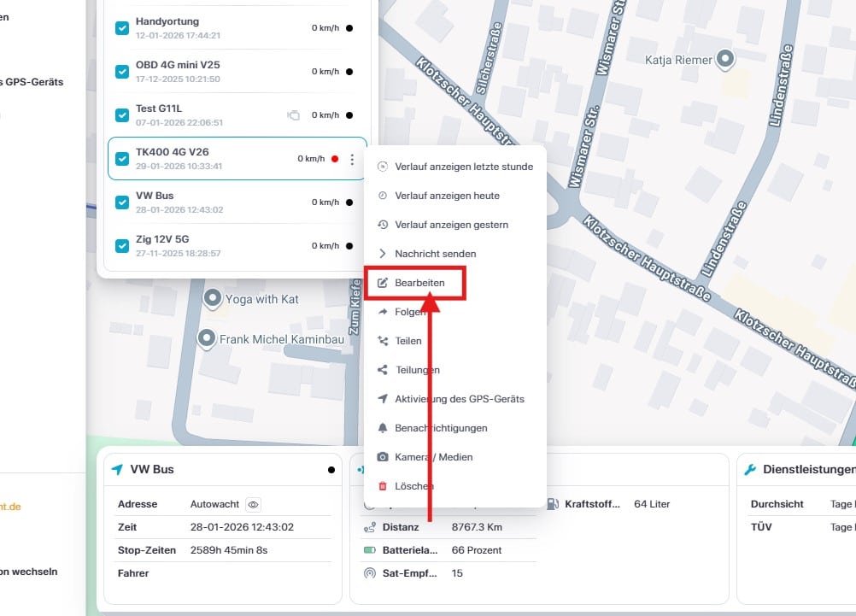Image resolution: width=856 pixels, height=616 pixels.
Task: Click the Katja Riemer map pin
Action: [725, 59]
